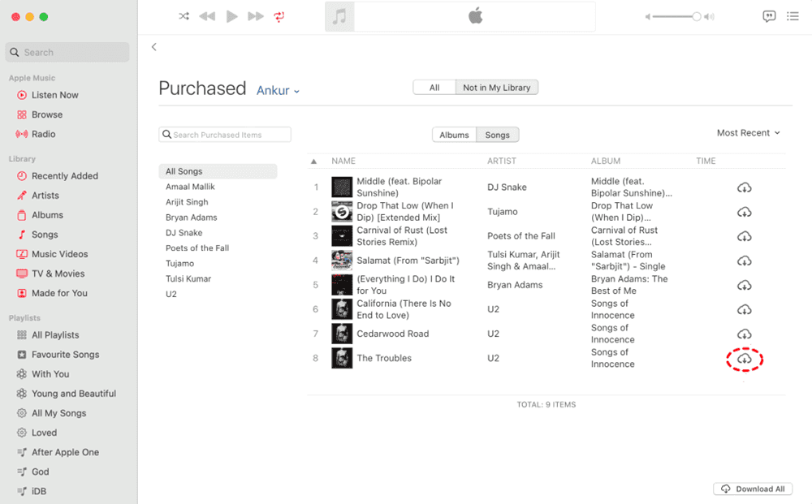The image size is (812, 504).
Task: Click the Download All button
Action: click(x=753, y=489)
